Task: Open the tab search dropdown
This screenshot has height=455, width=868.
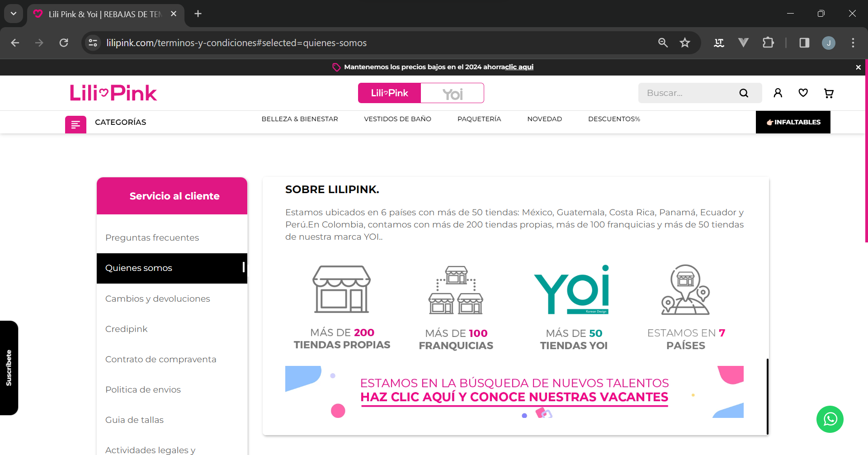Action: (14, 14)
